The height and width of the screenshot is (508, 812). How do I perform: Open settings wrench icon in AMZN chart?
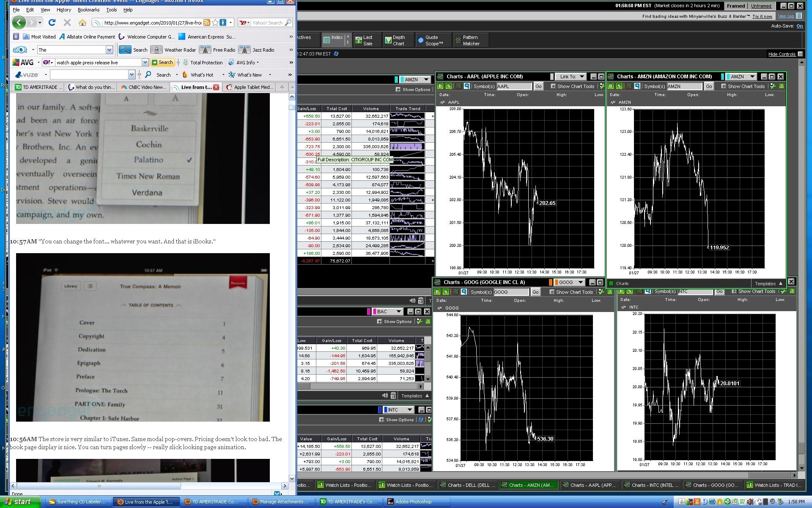coord(773,86)
